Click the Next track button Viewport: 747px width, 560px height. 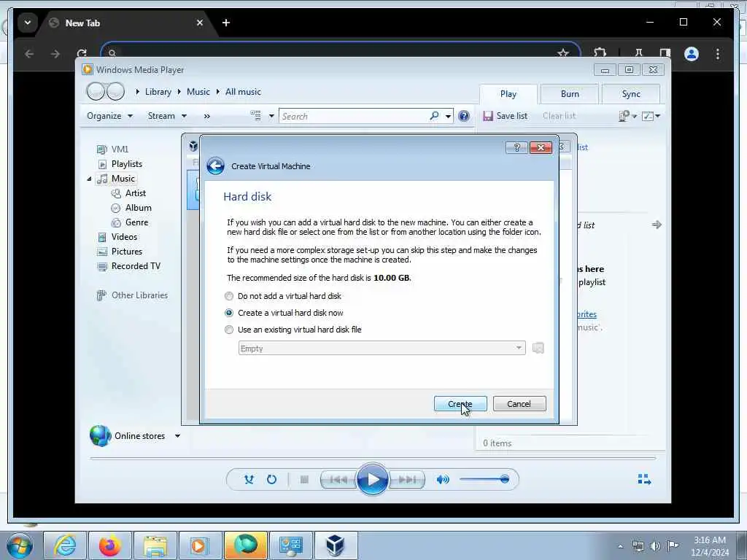pos(407,480)
